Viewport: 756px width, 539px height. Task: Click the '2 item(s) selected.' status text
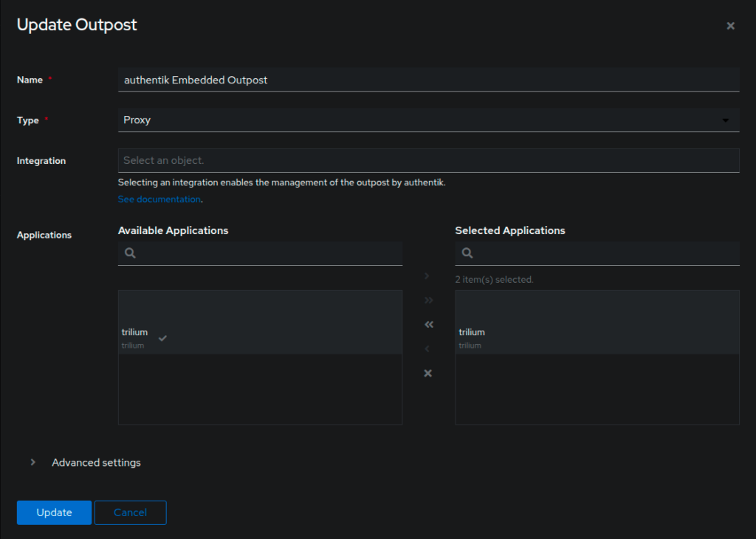click(494, 280)
